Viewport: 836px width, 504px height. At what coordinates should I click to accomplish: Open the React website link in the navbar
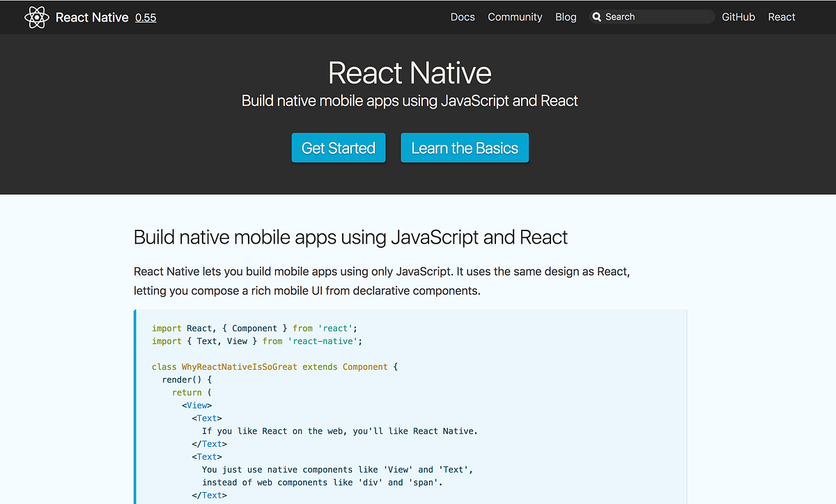(781, 17)
